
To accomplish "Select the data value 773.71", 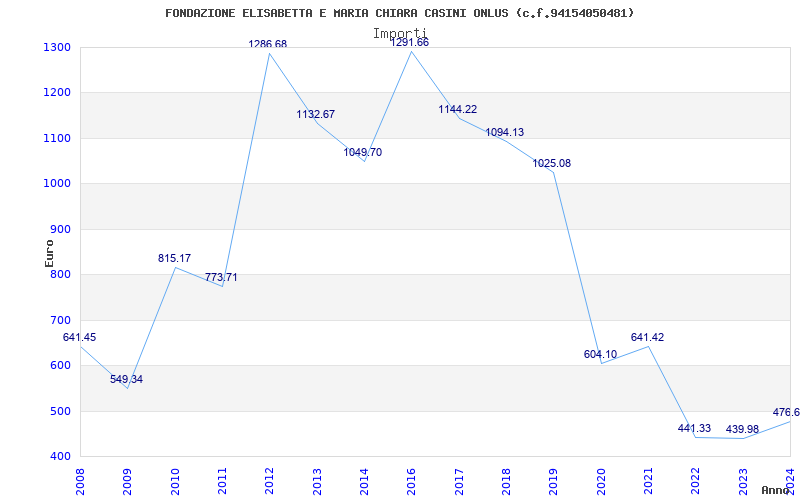I will point(221,277).
